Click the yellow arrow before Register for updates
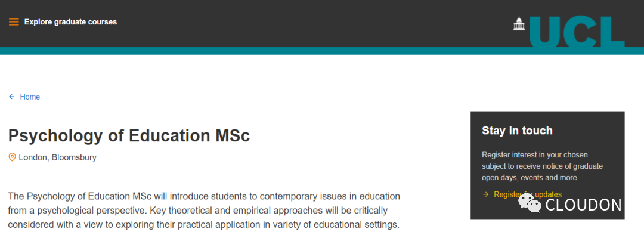 (x=486, y=194)
